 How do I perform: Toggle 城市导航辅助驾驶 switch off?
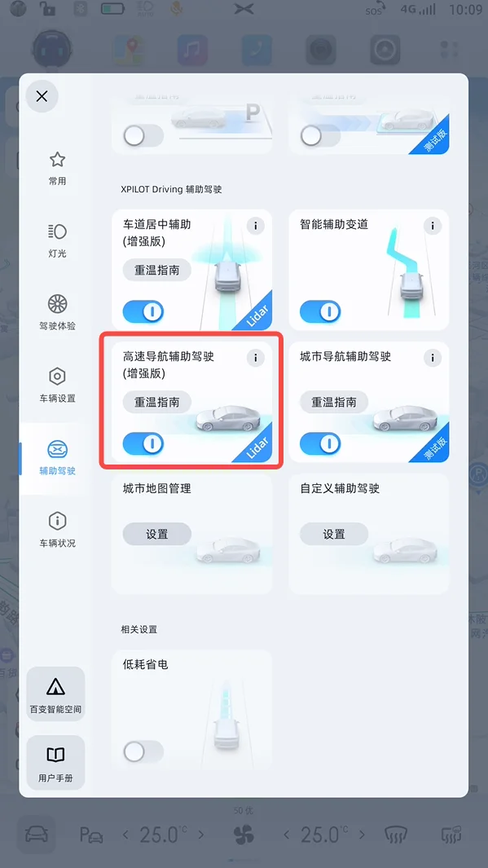(320, 444)
